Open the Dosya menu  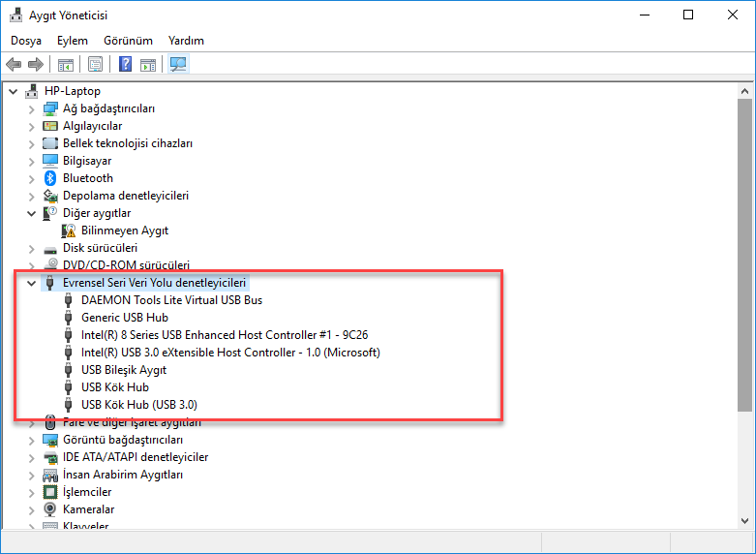coord(26,41)
